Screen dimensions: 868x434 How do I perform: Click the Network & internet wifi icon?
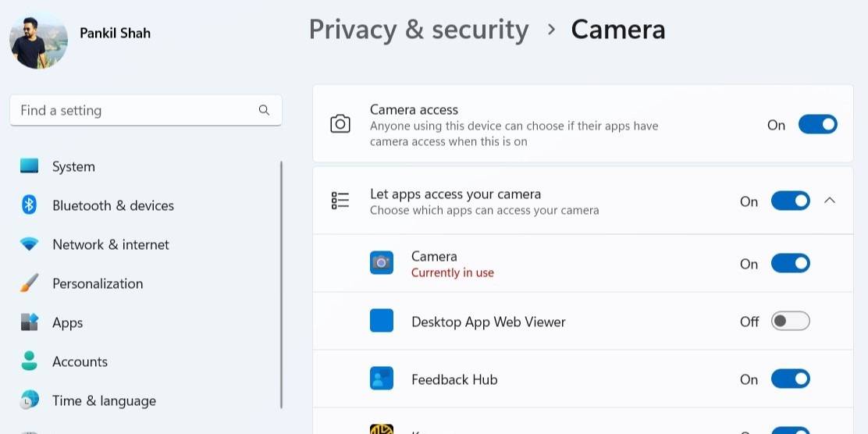[x=30, y=244]
